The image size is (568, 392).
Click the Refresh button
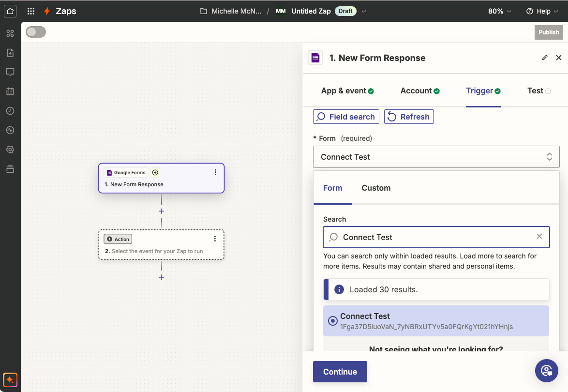click(x=409, y=117)
